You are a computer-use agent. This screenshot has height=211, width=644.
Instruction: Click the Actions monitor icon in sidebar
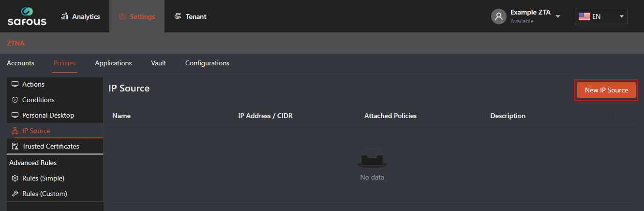(15, 84)
